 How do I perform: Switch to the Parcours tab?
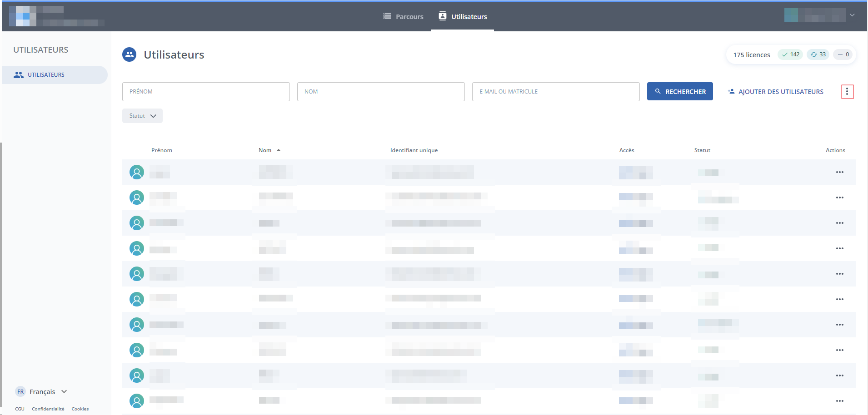pos(404,17)
